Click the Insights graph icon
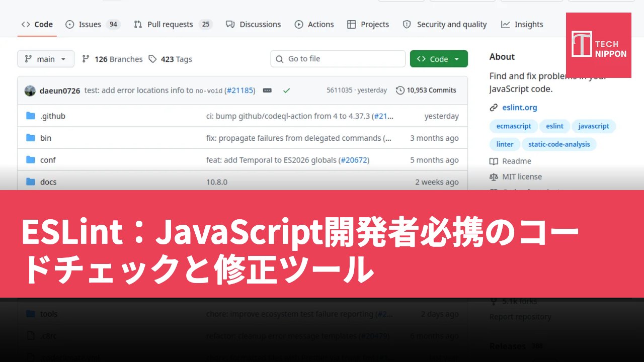The width and height of the screenshot is (644, 362). click(x=506, y=24)
